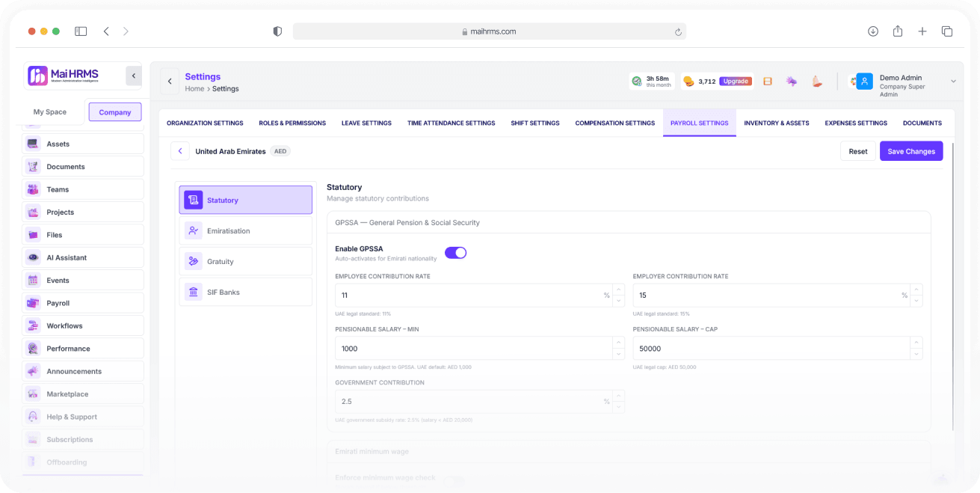The height and width of the screenshot is (493, 980).
Task: Click the privacy shield icon
Action: point(277,31)
